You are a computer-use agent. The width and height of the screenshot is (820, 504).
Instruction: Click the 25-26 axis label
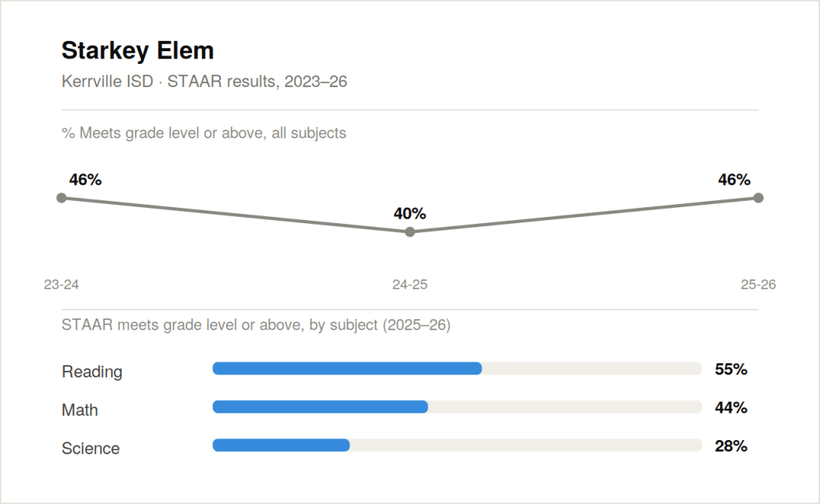point(758,285)
